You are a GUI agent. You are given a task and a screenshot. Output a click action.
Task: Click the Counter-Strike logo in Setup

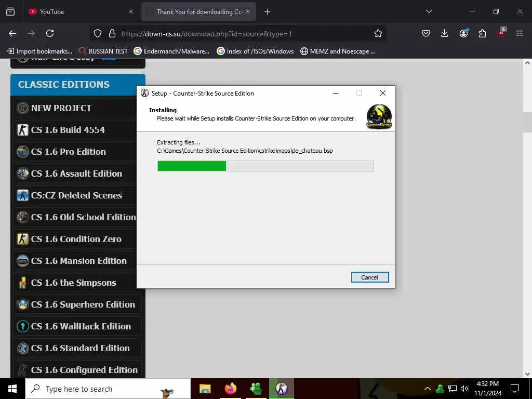click(x=379, y=116)
